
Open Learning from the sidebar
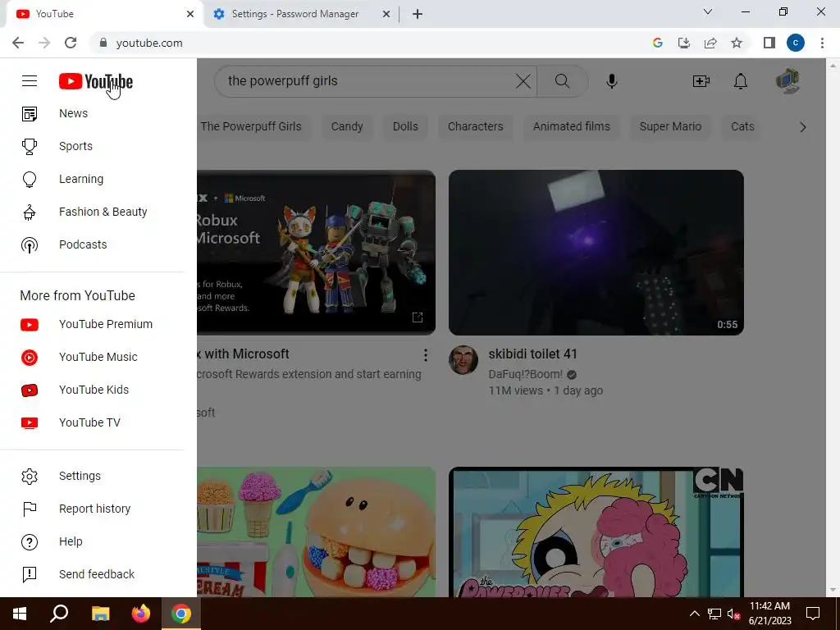click(81, 178)
